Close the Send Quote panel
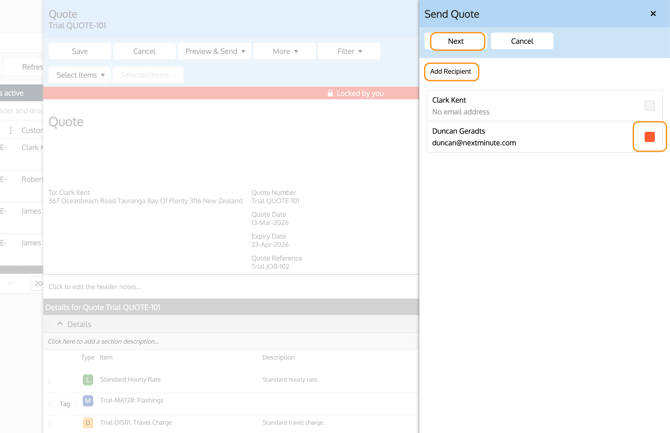The height and width of the screenshot is (433, 670). (x=653, y=14)
